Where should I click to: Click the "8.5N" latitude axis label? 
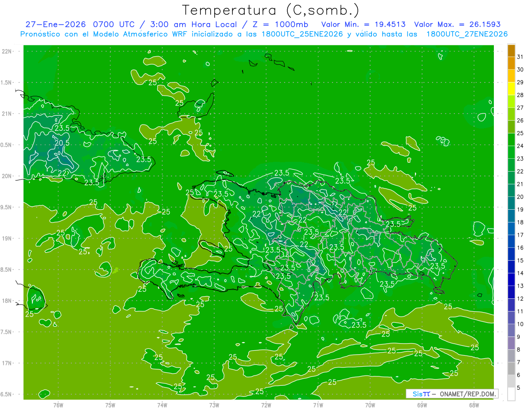point(7,270)
